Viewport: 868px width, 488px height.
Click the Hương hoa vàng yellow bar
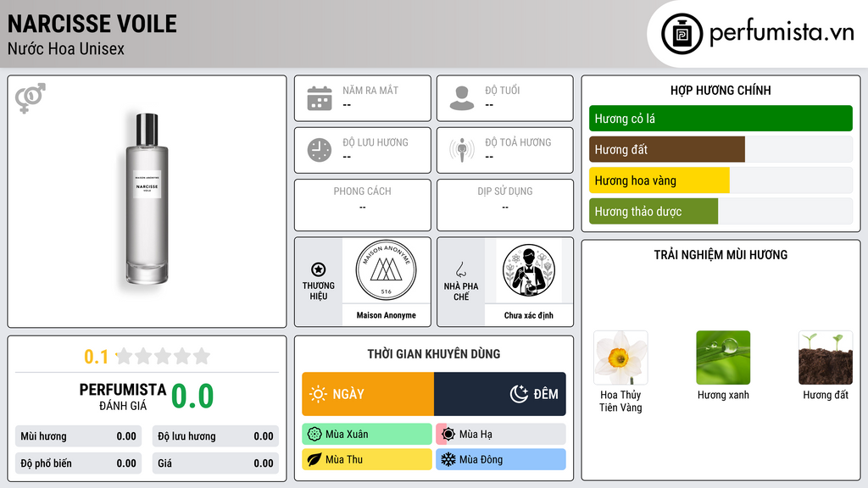(659, 180)
